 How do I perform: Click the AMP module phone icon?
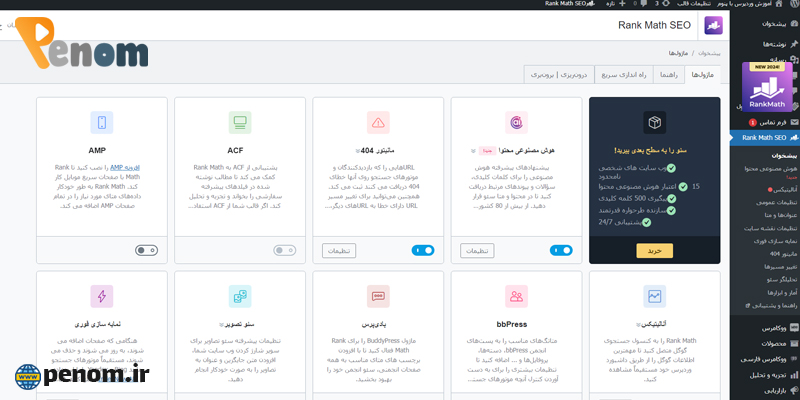click(102, 123)
